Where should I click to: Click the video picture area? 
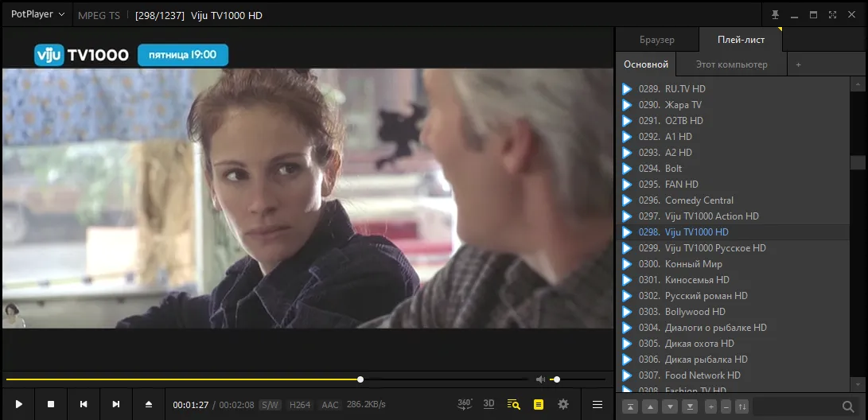308,198
